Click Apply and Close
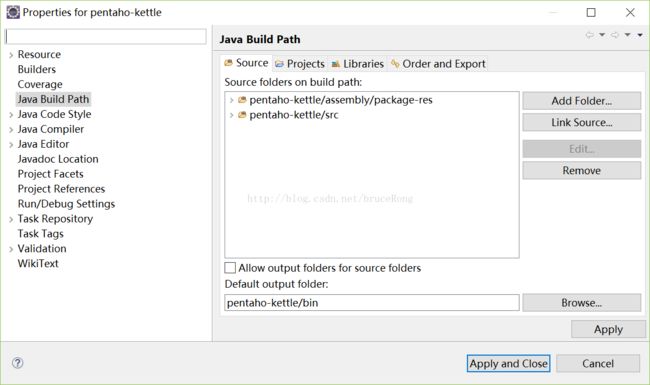This screenshot has width=650, height=385. pos(509,363)
